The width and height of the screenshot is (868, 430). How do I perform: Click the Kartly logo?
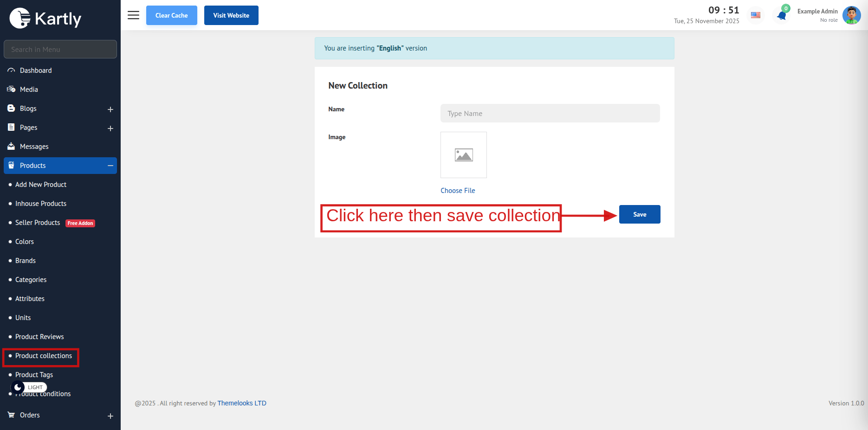click(x=45, y=19)
